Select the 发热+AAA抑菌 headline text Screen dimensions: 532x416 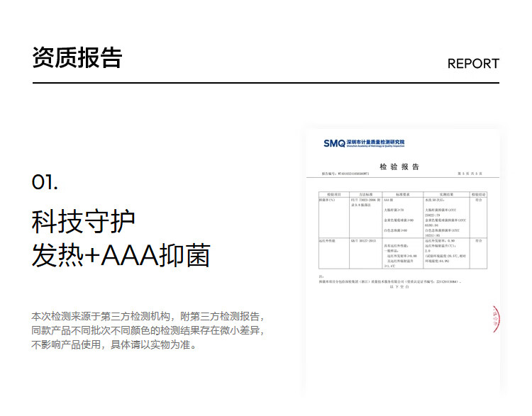coord(121,256)
